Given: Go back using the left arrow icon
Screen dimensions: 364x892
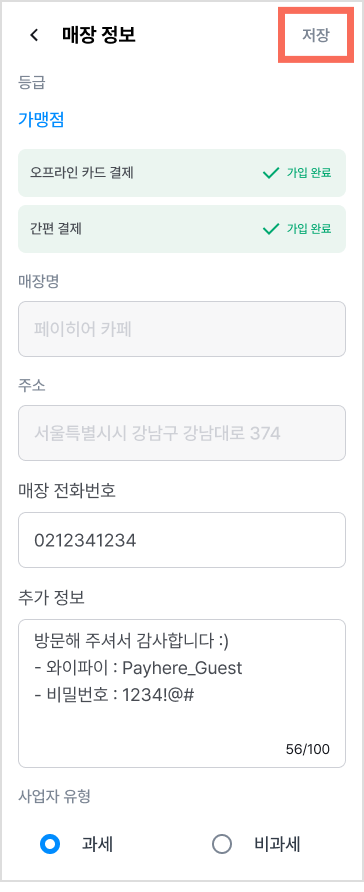Looking at the screenshot, I should coord(34,35).
